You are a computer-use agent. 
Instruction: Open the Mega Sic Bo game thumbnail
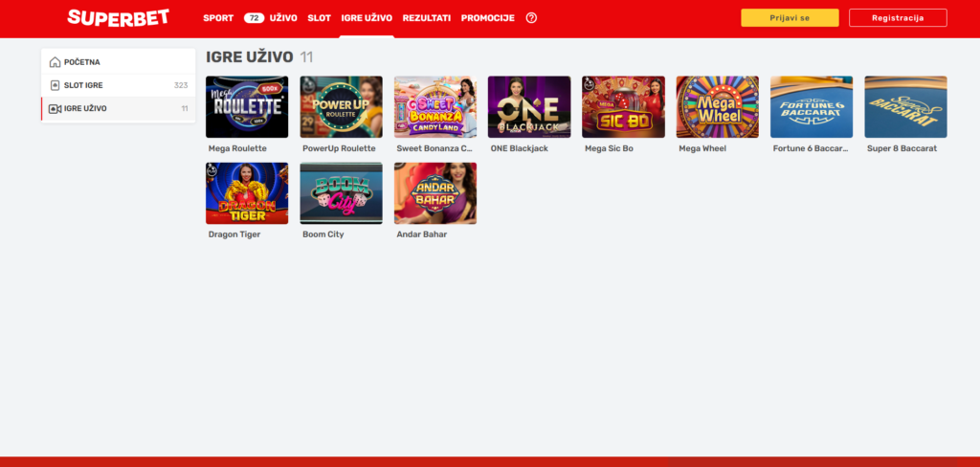(x=623, y=107)
